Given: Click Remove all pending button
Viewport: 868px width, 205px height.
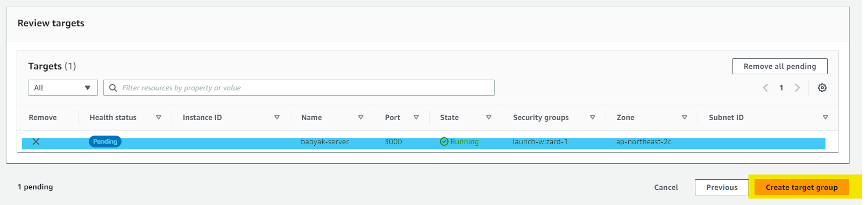Looking at the screenshot, I should tap(780, 66).
